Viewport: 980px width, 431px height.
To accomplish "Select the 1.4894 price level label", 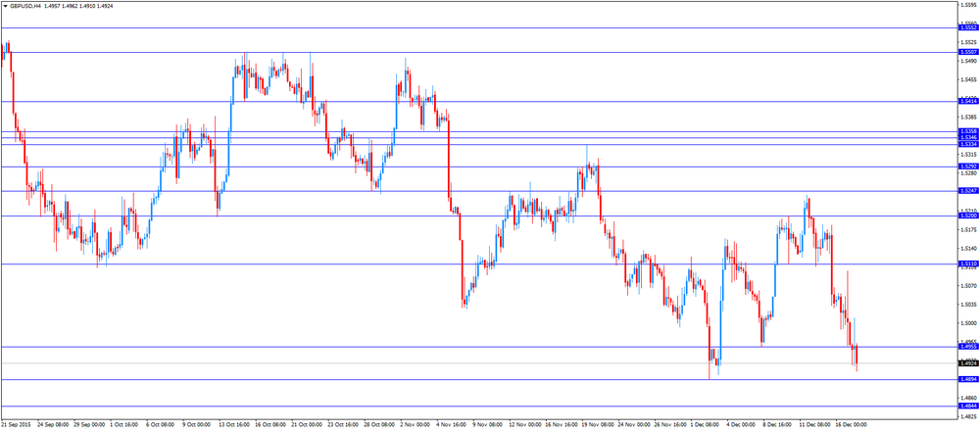I will click(x=967, y=379).
